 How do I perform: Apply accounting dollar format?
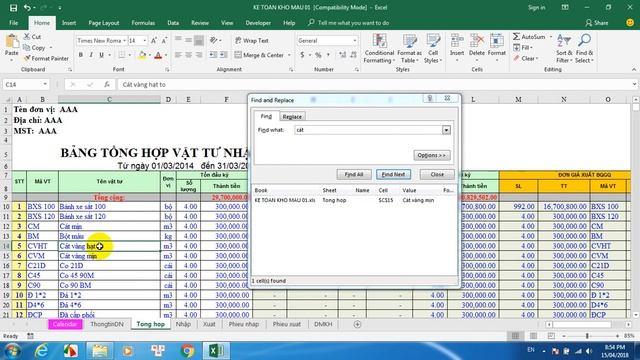click(302, 55)
